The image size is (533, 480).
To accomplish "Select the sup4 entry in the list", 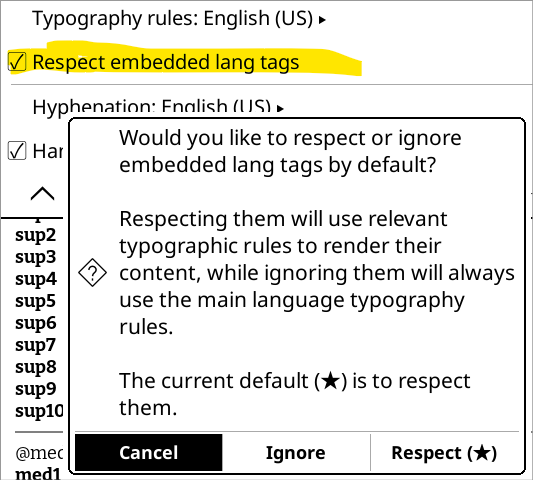I will tap(35, 279).
